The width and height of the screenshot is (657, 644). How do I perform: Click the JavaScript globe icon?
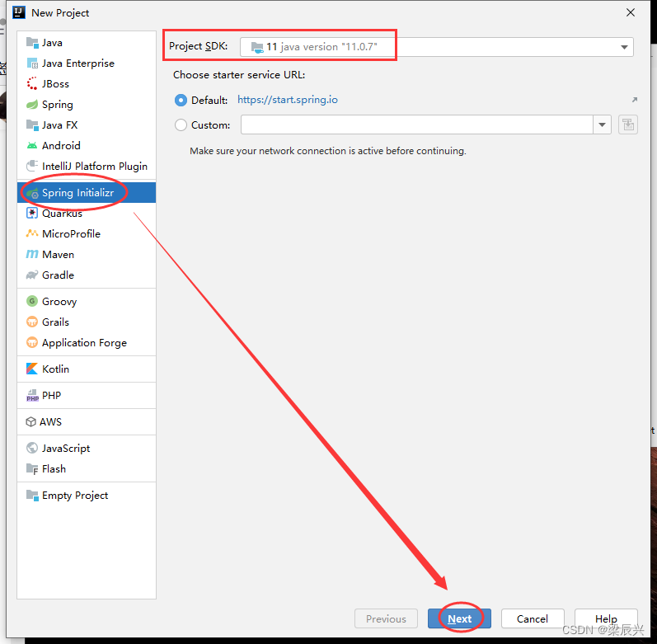(x=32, y=448)
